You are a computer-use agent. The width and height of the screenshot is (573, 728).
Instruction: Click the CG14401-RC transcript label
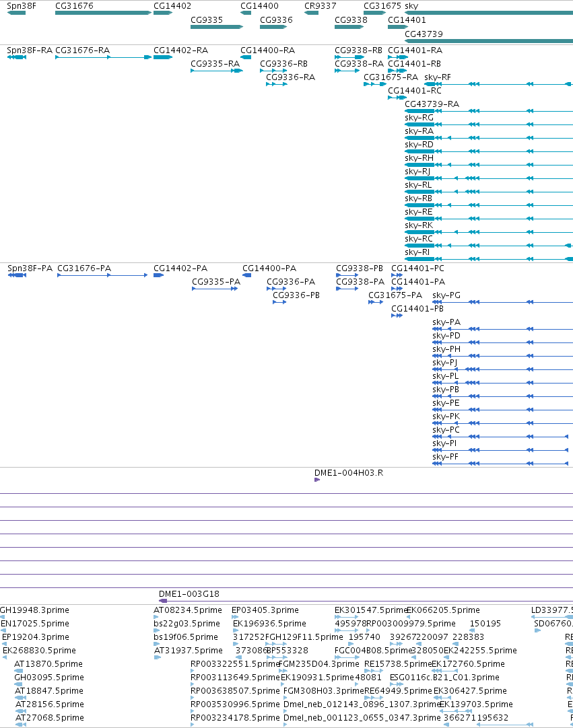pos(415,91)
